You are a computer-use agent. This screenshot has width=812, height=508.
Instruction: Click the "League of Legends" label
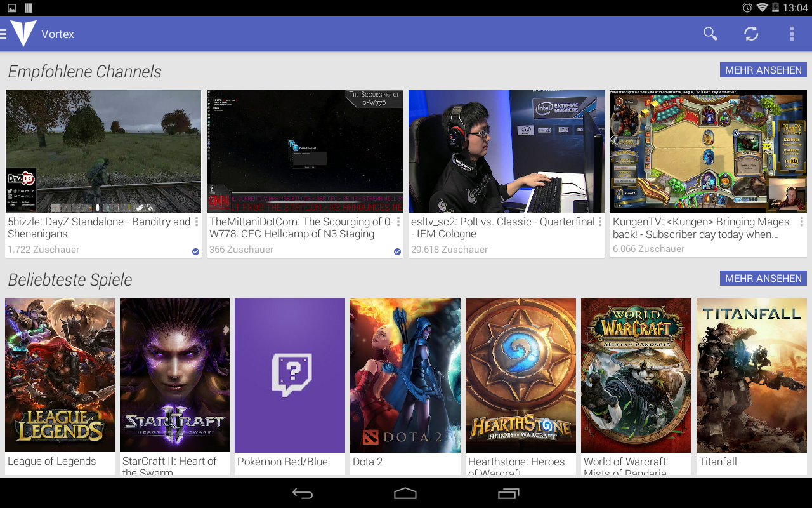[52, 462]
